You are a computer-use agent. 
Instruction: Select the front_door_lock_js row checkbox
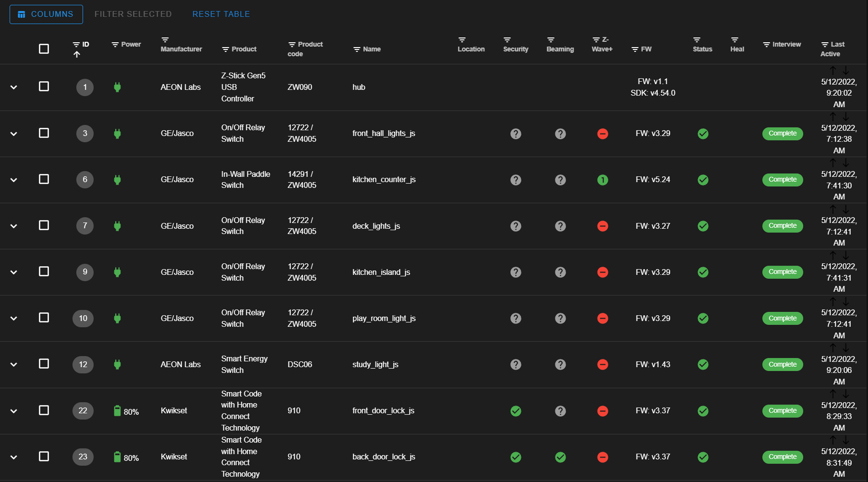click(44, 410)
